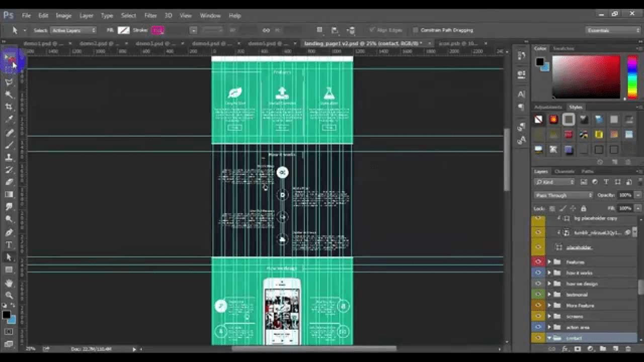Select the Eyedropper tool
The height and width of the screenshot is (362, 644).
click(9, 120)
